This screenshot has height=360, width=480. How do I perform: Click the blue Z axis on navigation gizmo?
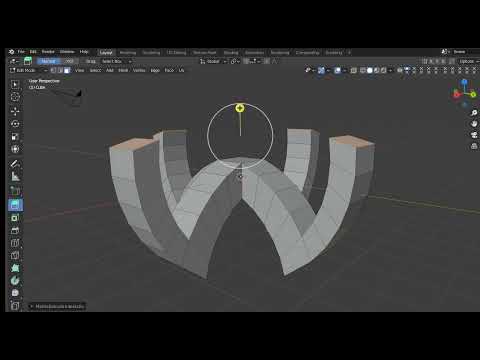pyautogui.click(x=464, y=82)
